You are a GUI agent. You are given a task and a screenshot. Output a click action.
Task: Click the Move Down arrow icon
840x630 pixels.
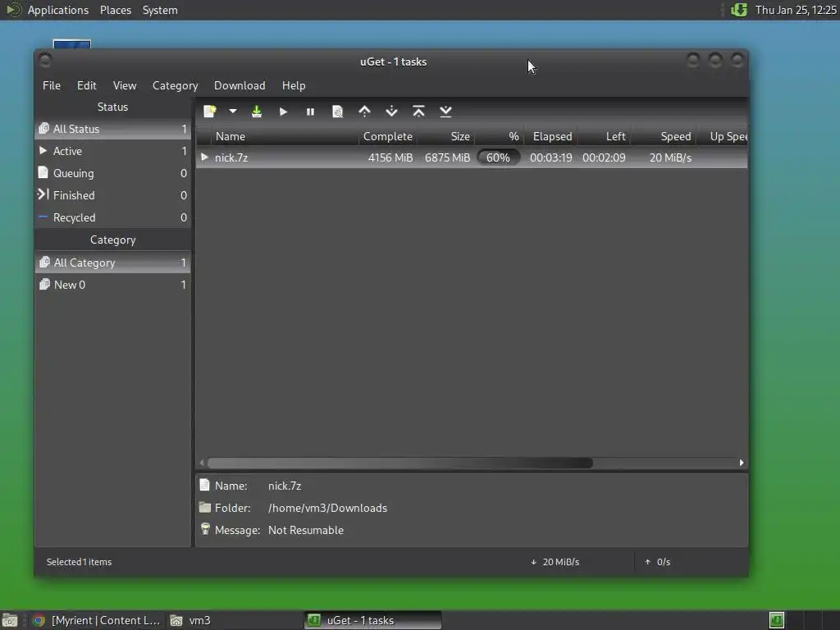click(x=391, y=112)
